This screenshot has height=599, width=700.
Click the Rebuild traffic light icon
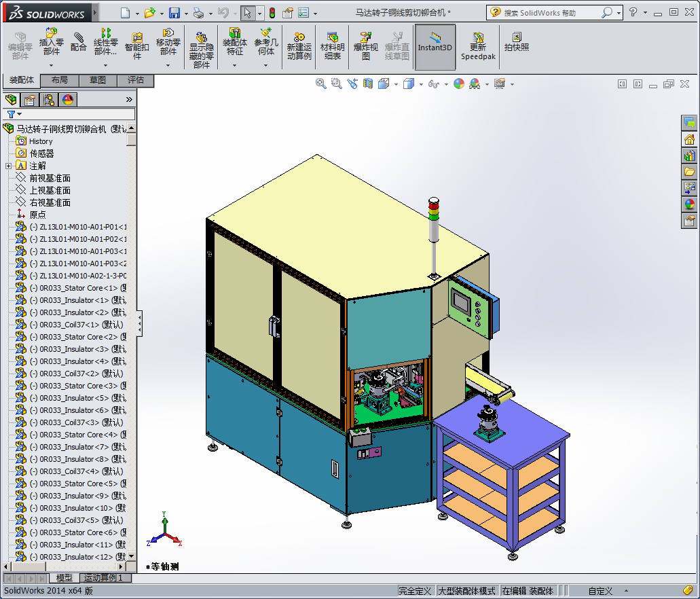(x=272, y=13)
